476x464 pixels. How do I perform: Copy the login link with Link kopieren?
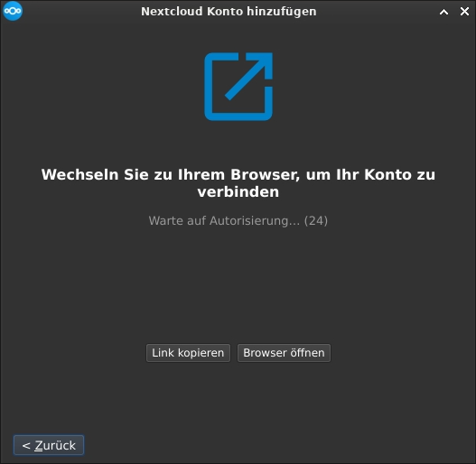[x=188, y=353]
